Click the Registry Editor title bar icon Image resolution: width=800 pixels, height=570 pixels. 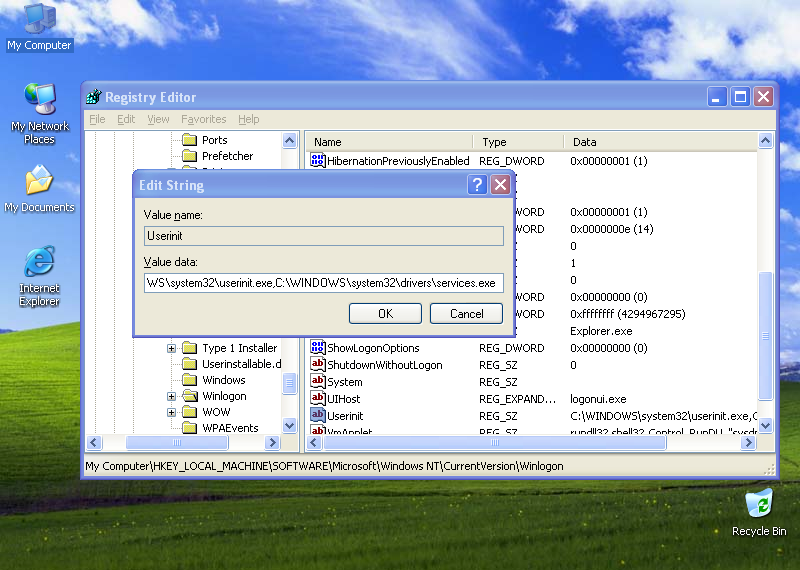pos(94,96)
